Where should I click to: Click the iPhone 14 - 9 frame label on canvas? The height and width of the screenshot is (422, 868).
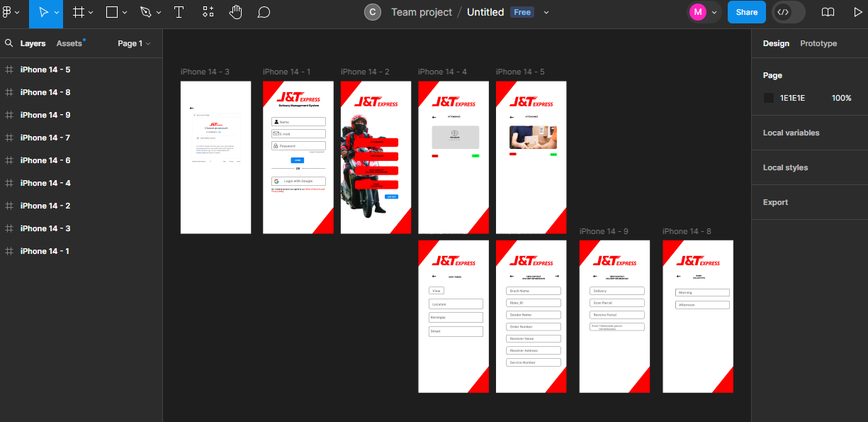[x=604, y=231]
